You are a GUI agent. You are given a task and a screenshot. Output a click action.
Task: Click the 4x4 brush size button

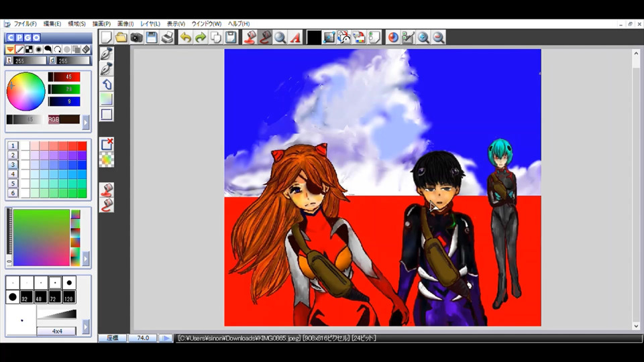click(56, 331)
